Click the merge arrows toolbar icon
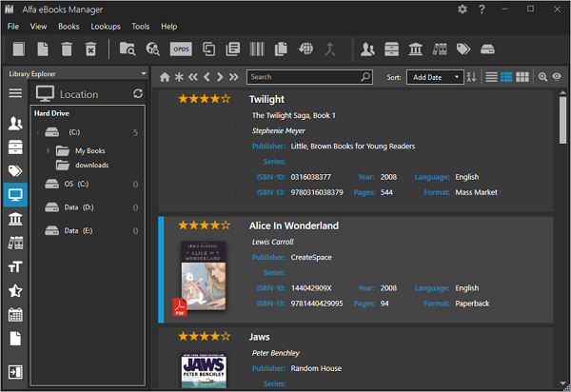Viewport: 571px width, 392px height. (x=329, y=49)
